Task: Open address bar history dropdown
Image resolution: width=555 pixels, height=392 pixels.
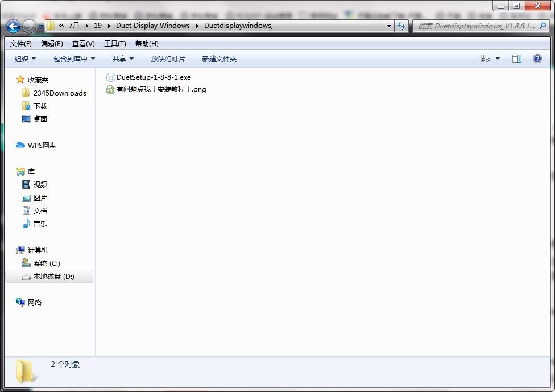Action: [x=388, y=26]
